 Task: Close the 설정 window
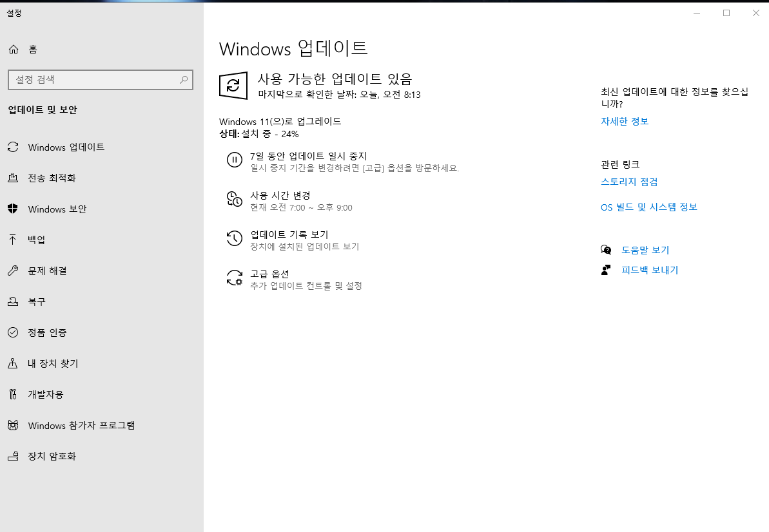click(x=755, y=14)
